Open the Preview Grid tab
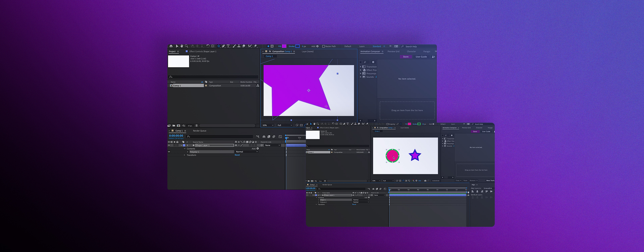Screen dimensions: 644x252 (x=393, y=51)
